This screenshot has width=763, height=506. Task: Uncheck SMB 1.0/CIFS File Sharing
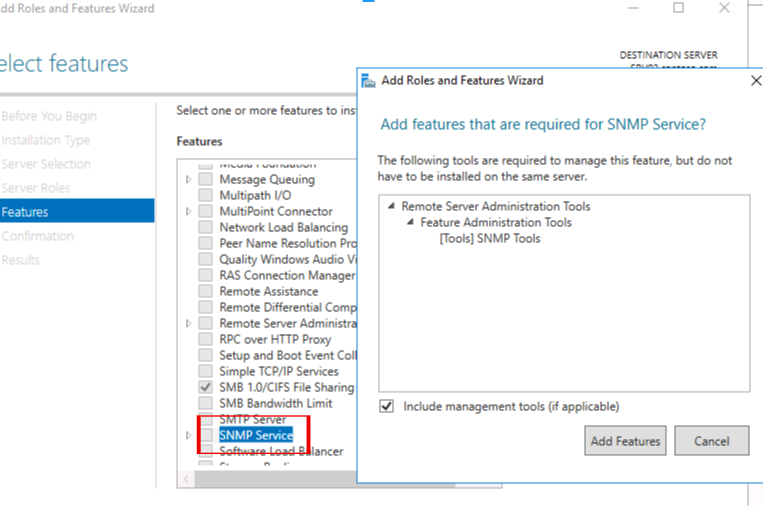pos(205,387)
